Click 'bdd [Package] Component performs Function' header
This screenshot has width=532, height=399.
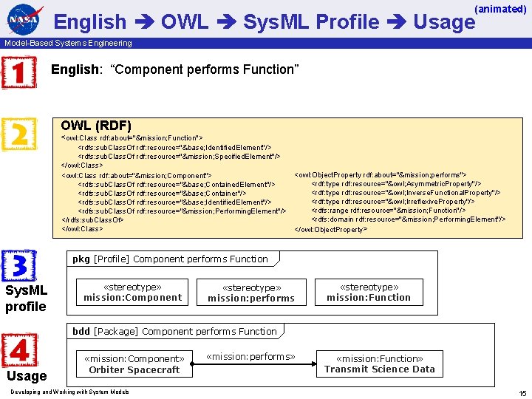(175, 331)
